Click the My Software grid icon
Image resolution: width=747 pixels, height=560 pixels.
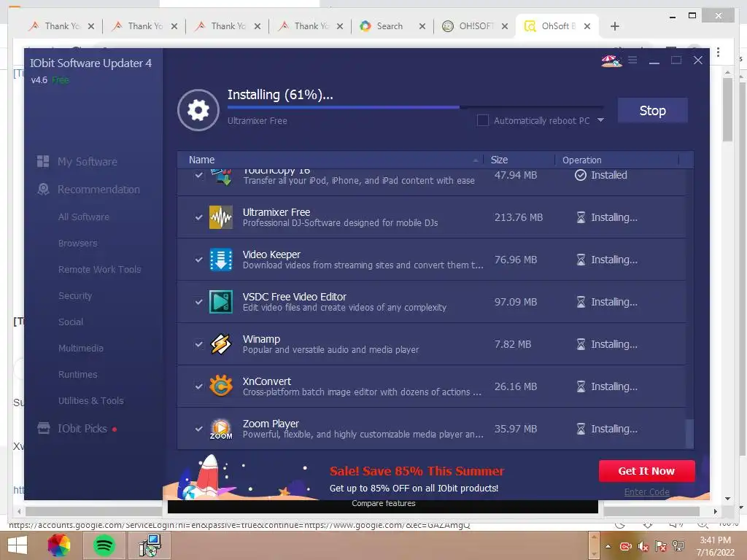coord(43,161)
